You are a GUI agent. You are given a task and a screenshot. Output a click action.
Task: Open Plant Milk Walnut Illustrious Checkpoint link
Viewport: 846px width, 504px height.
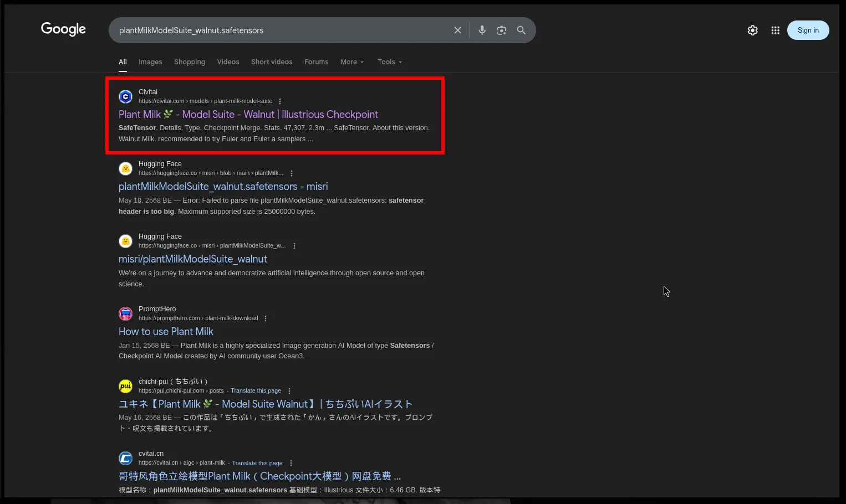tap(248, 115)
